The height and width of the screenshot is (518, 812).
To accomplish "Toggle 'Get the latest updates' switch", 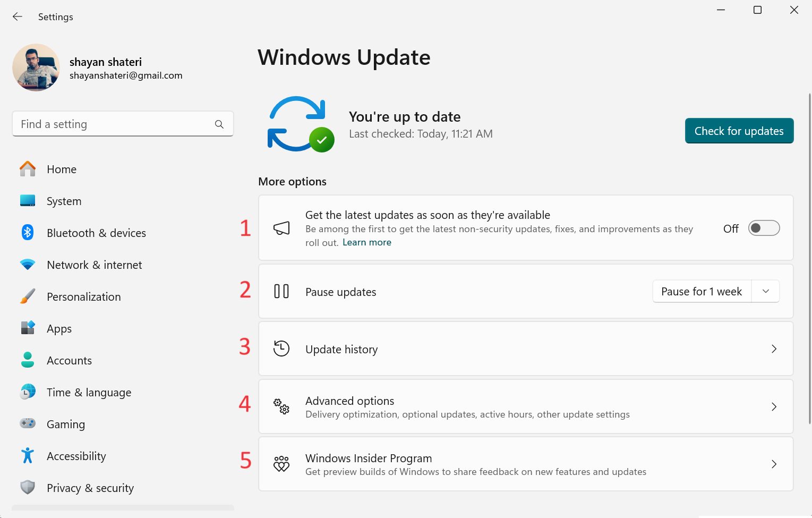I will click(x=764, y=228).
